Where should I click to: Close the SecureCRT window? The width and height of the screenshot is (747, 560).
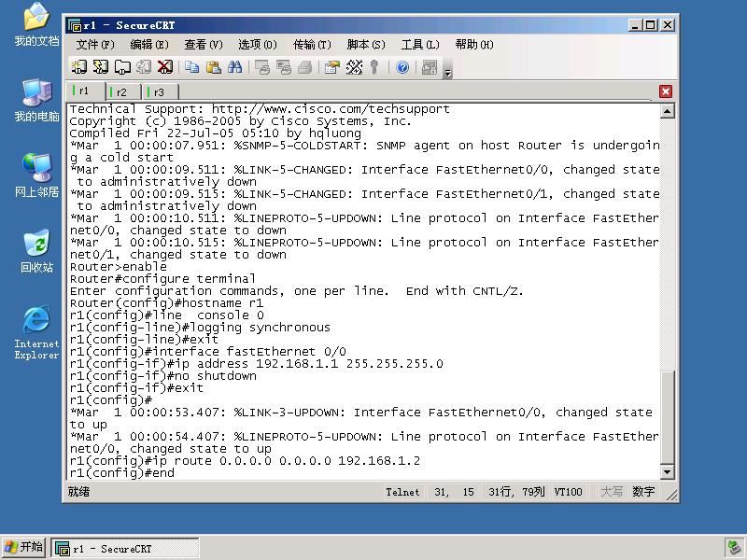(668, 25)
